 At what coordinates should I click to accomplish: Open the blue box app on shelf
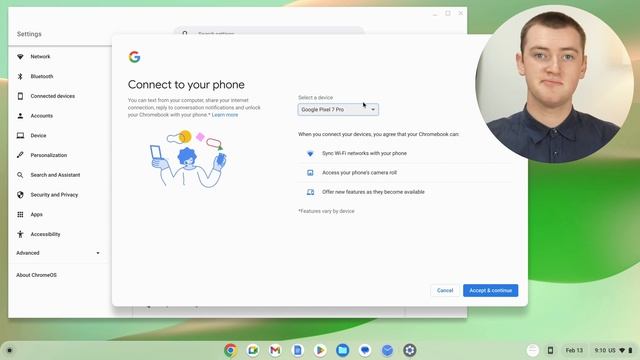coord(387,350)
